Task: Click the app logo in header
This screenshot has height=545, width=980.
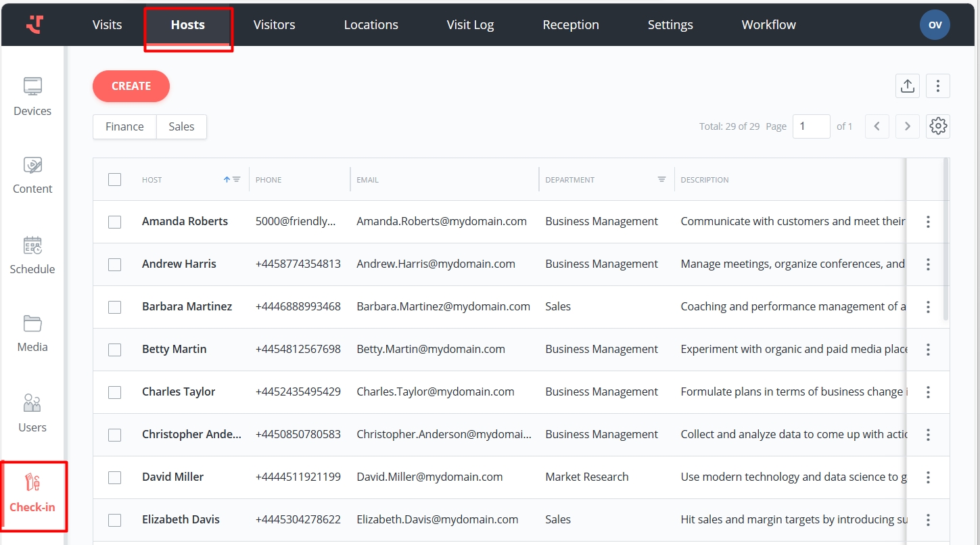Action: [x=34, y=24]
